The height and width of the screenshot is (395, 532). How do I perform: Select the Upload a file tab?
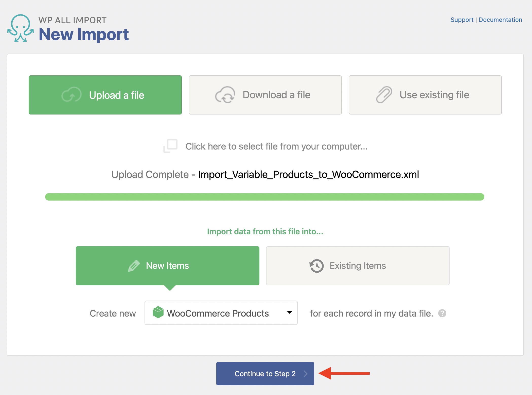coord(105,95)
